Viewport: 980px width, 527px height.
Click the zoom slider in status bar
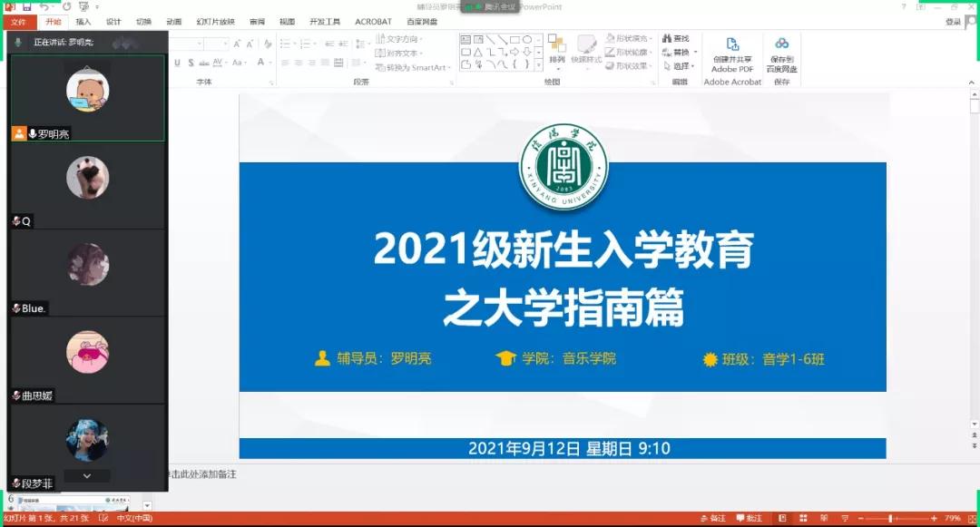pyautogui.click(x=890, y=518)
